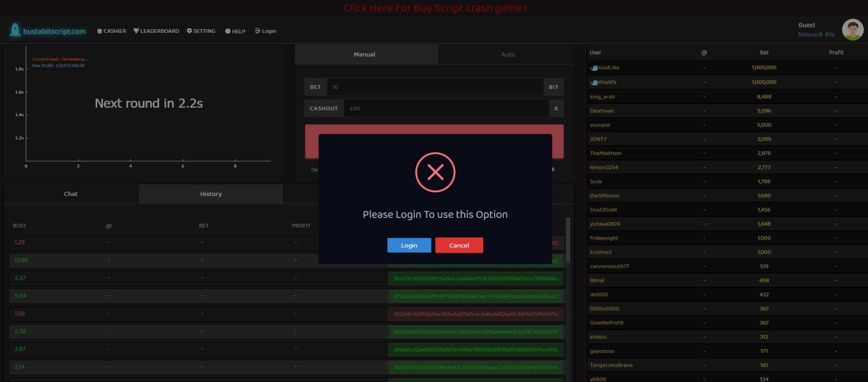Select user Susk in the players list
868x382 pixels.
coord(596,181)
